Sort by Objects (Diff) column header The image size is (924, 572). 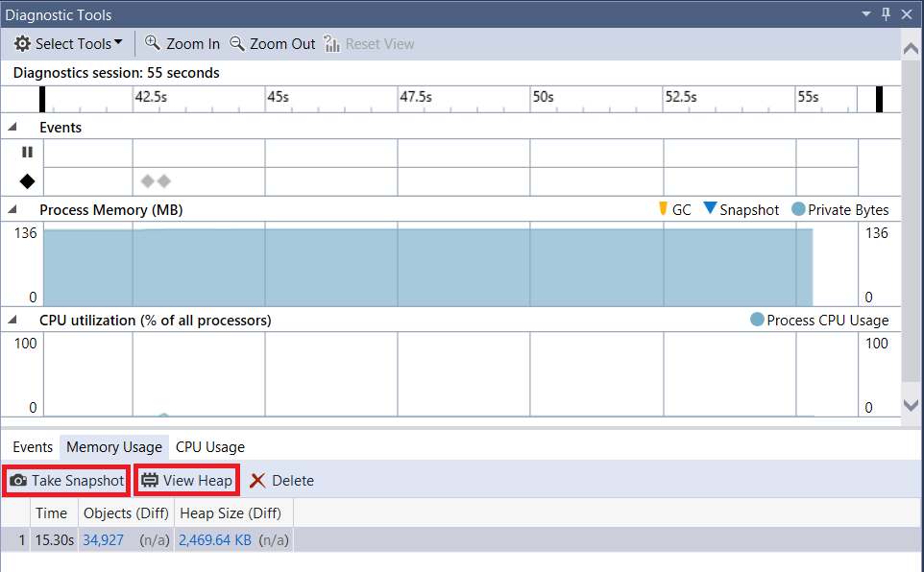[x=126, y=513]
